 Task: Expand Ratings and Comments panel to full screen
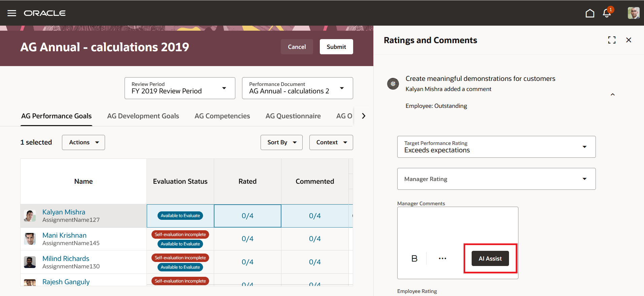click(x=612, y=40)
